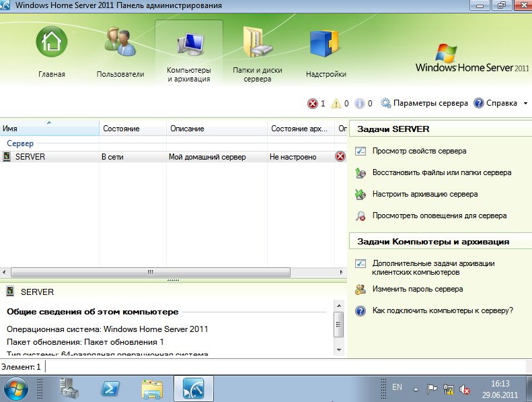This screenshot has height=402, width=532.
Task: Click the Пользователи tab label
Action: point(120,74)
